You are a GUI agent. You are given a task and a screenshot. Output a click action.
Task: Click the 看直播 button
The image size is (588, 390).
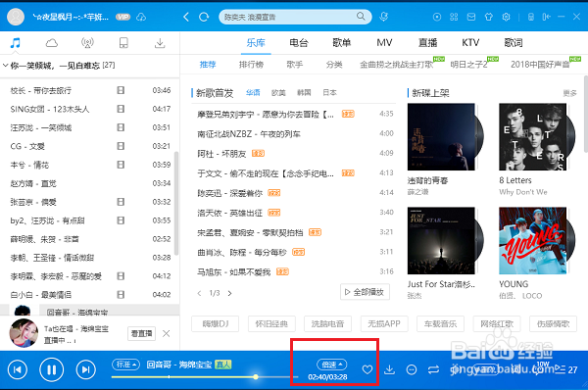click(141, 333)
